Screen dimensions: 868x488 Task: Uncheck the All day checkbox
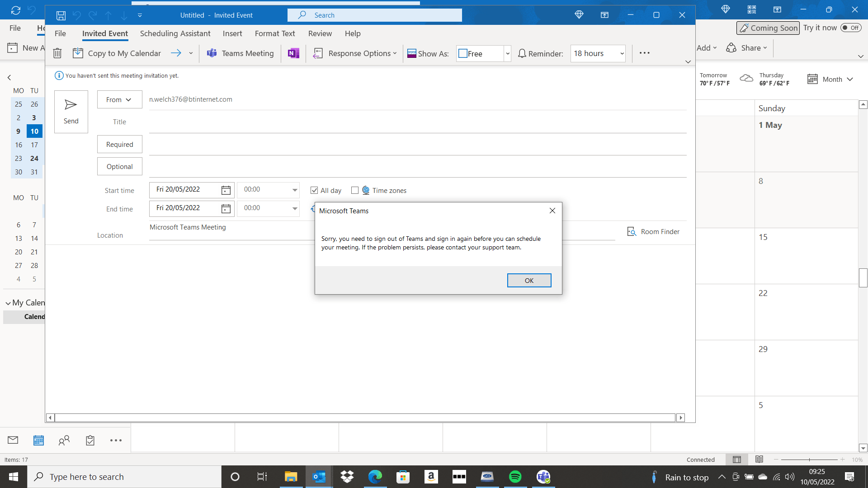pyautogui.click(x=314, y=190)
